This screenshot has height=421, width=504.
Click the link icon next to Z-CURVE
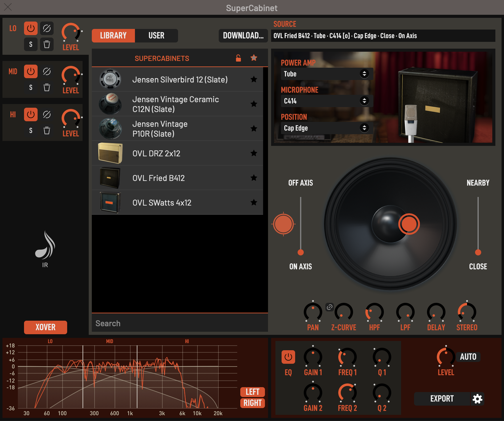click(x=330, y=307)
